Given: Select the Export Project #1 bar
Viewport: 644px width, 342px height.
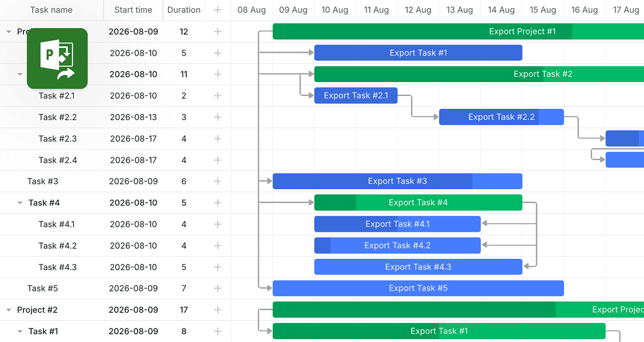Looking at the screenshot, I should [x=458, y=32].
